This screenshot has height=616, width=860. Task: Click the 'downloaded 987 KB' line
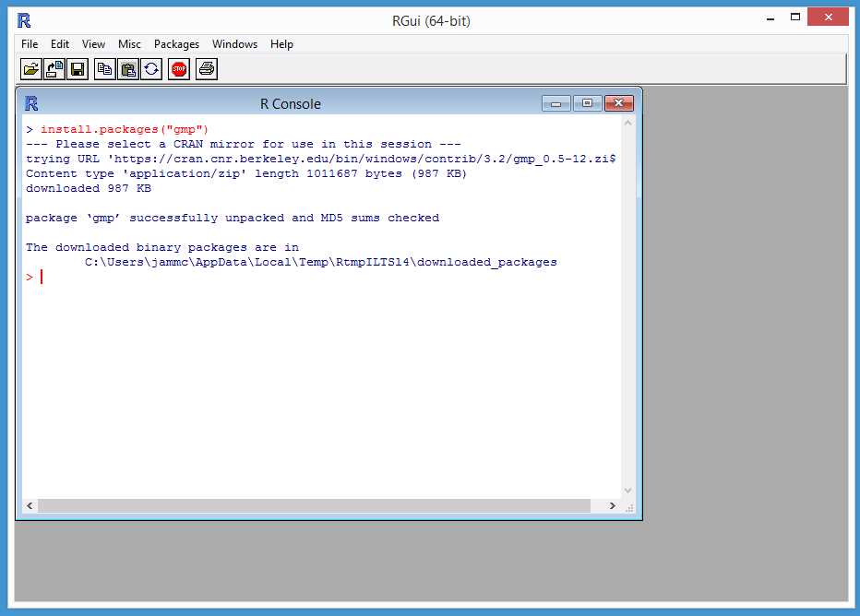pyautogui.click(x=89, y=188)
